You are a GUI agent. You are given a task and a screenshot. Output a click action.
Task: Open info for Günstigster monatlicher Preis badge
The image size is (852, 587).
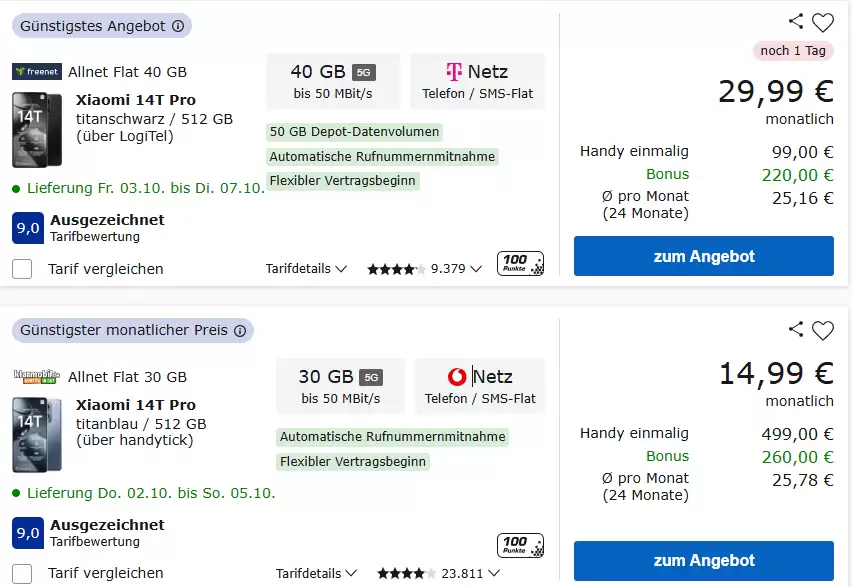pos(240,331)
